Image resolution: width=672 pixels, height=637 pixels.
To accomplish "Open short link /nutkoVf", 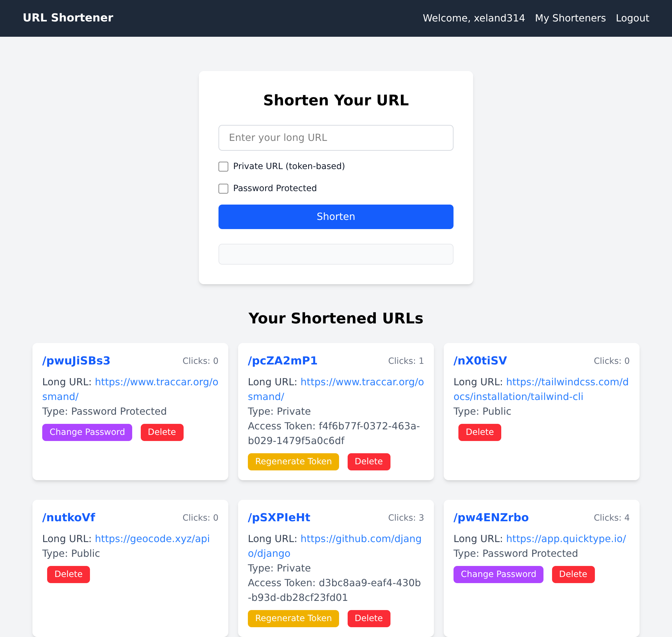I will [x=69, y=518].
